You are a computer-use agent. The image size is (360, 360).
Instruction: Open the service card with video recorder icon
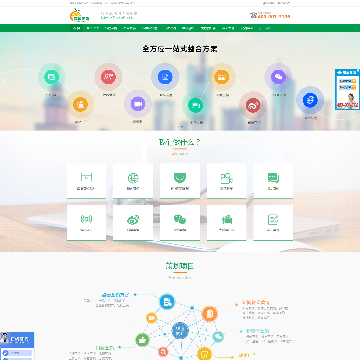[227, 181]
